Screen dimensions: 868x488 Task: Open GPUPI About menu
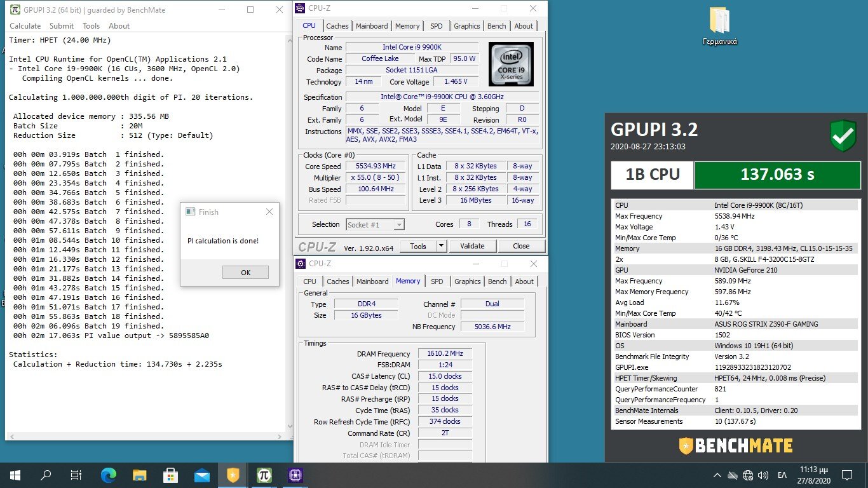point(119,26)
